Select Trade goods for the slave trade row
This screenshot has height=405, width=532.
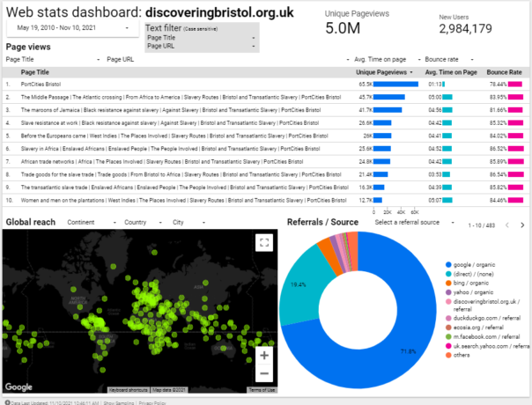[266, 174]
